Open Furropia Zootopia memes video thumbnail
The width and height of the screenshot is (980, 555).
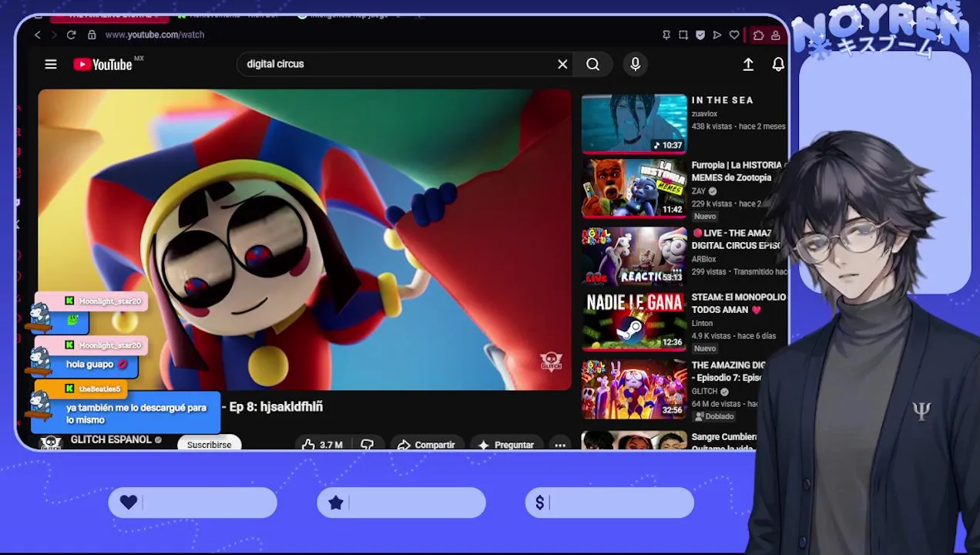pyautogui.click(x=634, y=189)
